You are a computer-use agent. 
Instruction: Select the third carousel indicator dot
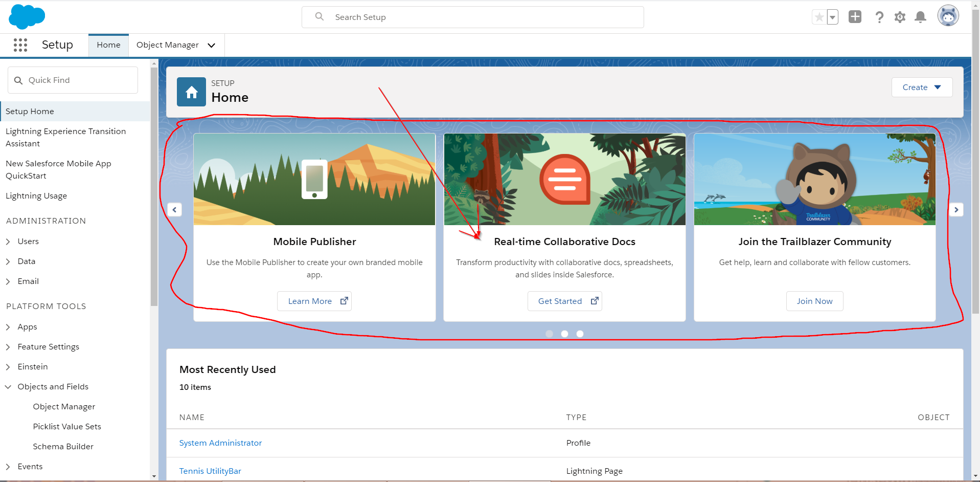tap(580, 334)
